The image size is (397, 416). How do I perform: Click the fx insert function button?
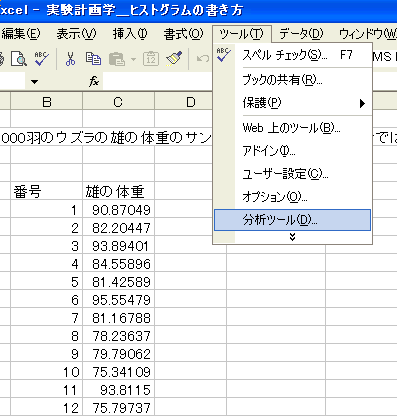click(94, 81)
